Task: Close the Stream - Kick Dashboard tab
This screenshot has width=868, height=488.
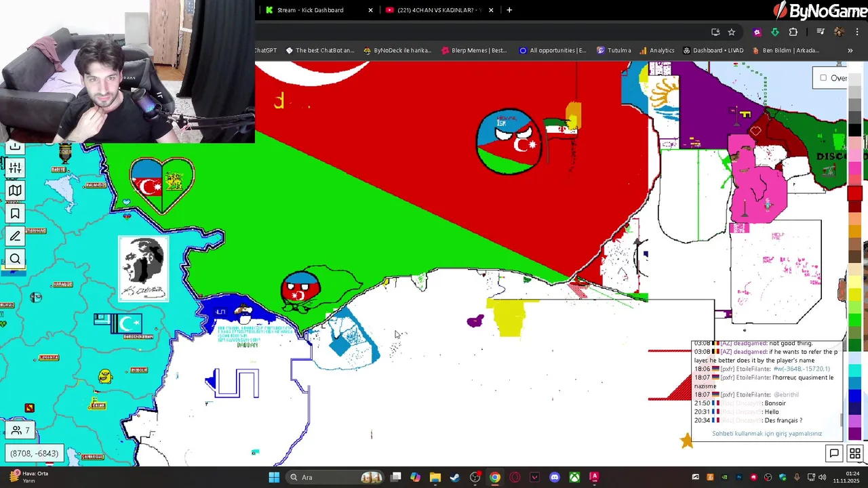Action: click(370, 10)
